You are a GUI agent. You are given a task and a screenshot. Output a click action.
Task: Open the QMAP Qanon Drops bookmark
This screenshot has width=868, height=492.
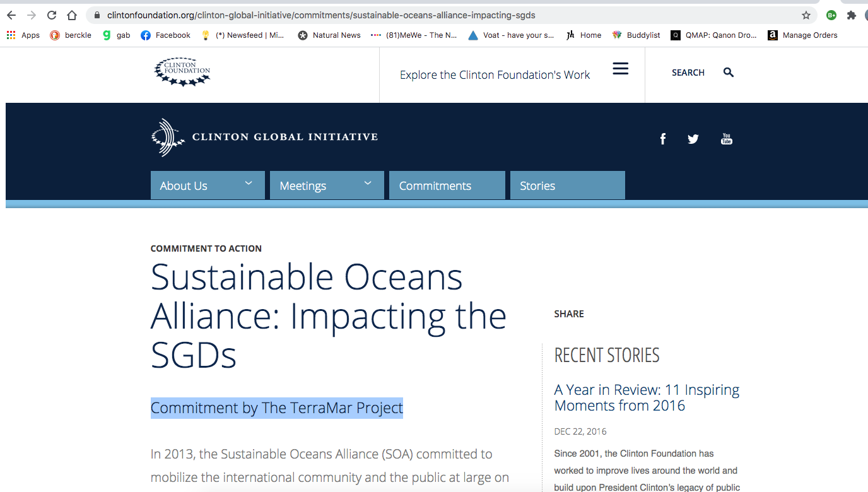point(713,35)
